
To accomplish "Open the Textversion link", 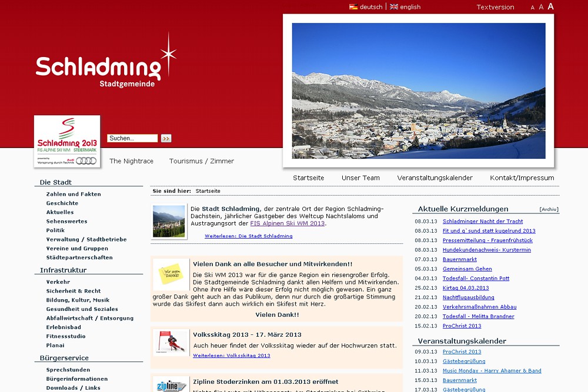I will tap(495, 7).
